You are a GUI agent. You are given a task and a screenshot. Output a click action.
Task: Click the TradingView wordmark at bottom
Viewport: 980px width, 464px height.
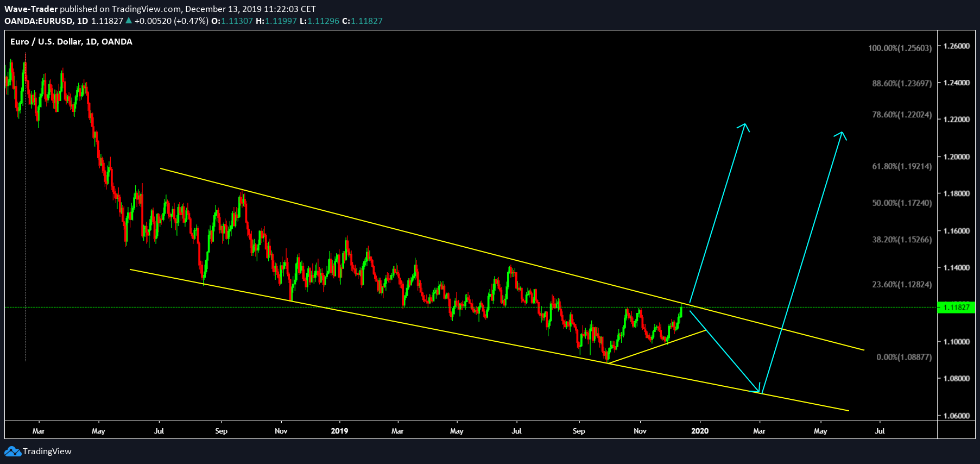pyautogui.click(x=47, y=452)
